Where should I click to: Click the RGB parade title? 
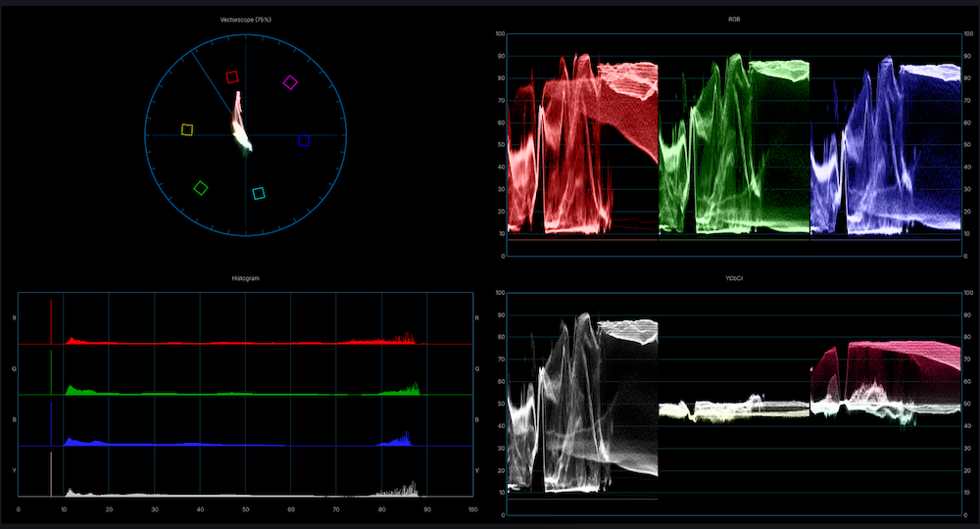734,20
